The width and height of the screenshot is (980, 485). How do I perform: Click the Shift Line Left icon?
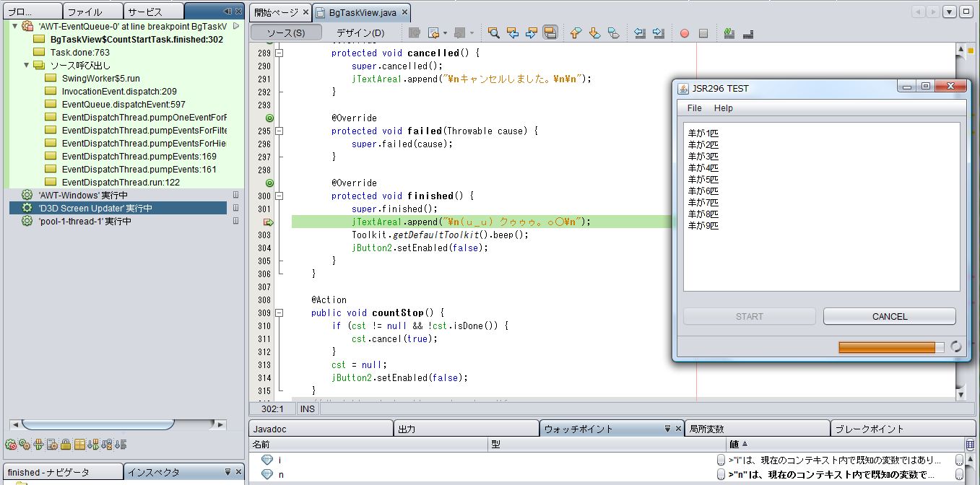[640, 33]
